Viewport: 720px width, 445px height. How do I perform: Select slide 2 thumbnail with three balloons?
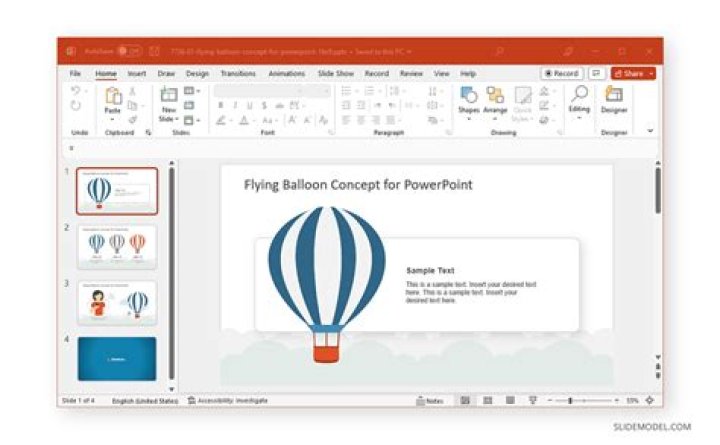[117, 247]
